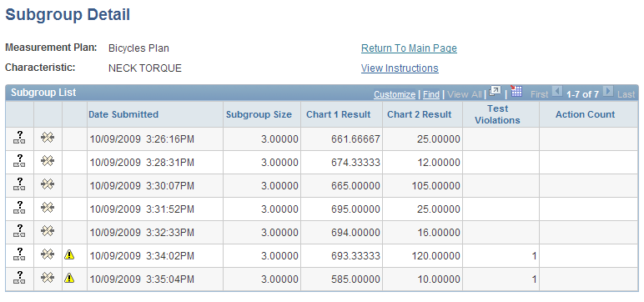Sort by Date Submitted column header
This screenshot has height=302, width=644.
[x=123, y=114]
